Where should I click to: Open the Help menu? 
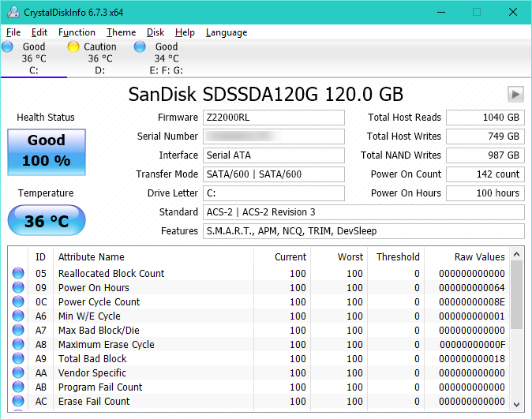click(185, 32)
